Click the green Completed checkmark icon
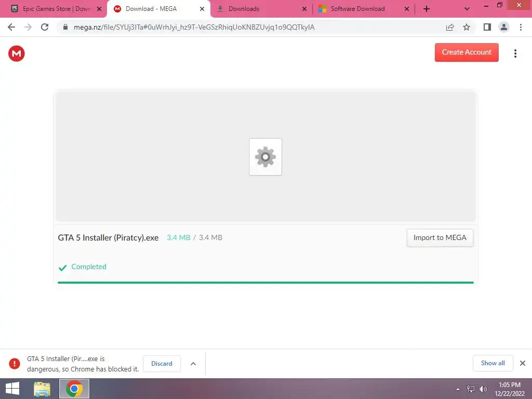Screen dimensions: 532x399 coord(62,268)
